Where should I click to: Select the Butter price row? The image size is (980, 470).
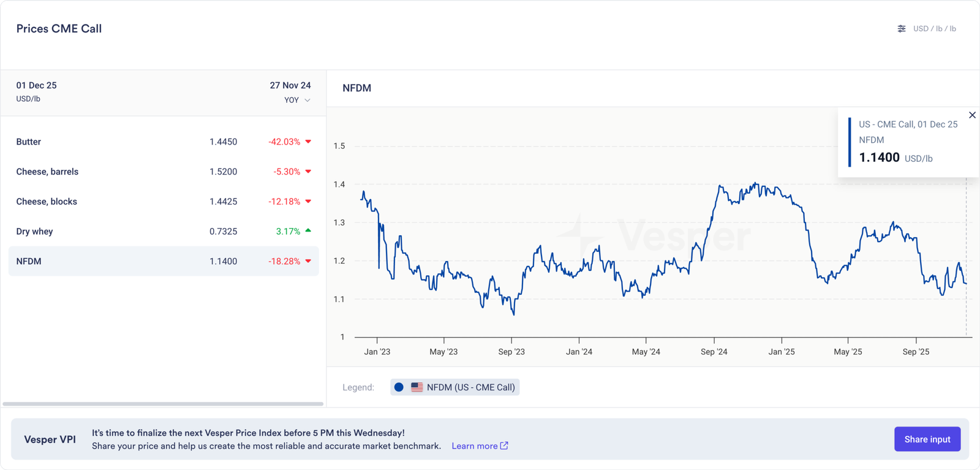(x=163, y=142)
